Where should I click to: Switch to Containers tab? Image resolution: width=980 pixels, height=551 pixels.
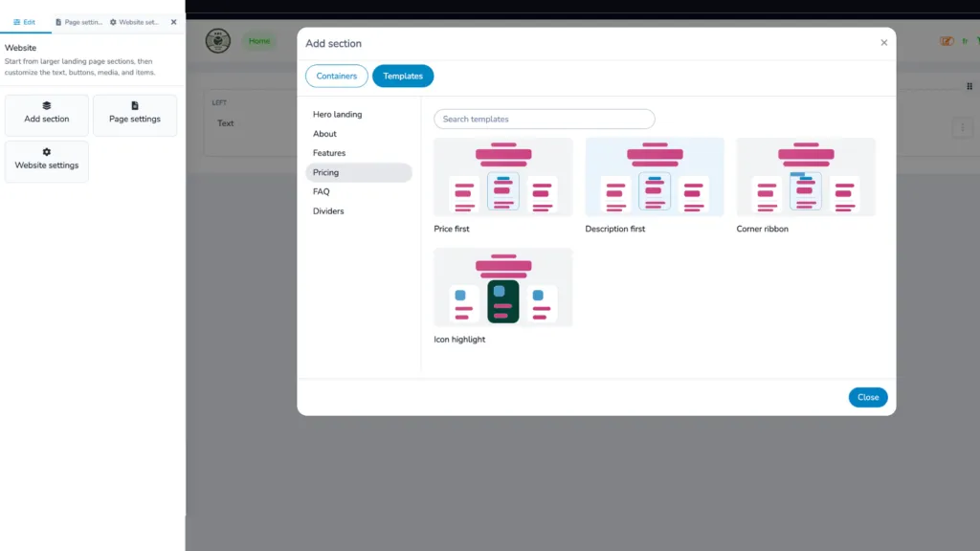336,77
